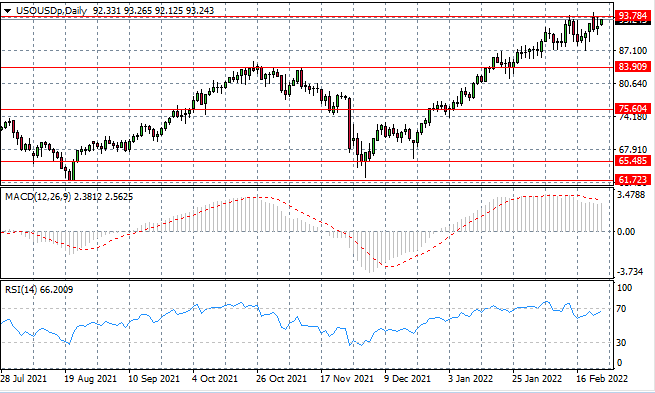Select the 65.485 support price label
This screenshot has width=655, height=393.
coord(632,161)
